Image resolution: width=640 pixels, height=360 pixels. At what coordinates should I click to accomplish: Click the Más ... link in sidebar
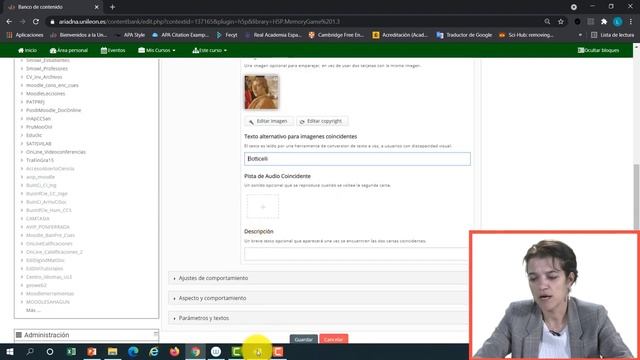tap(33, 310)
